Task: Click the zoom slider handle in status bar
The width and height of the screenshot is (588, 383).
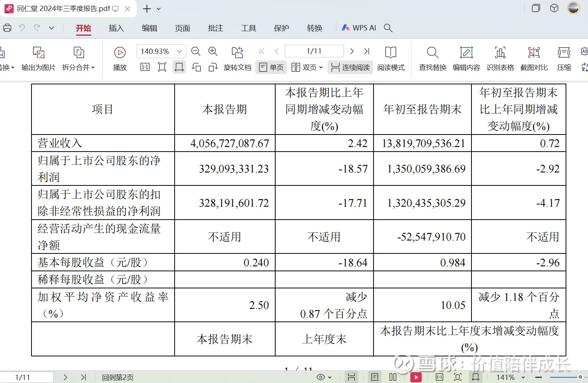Action: click(580, 377)
